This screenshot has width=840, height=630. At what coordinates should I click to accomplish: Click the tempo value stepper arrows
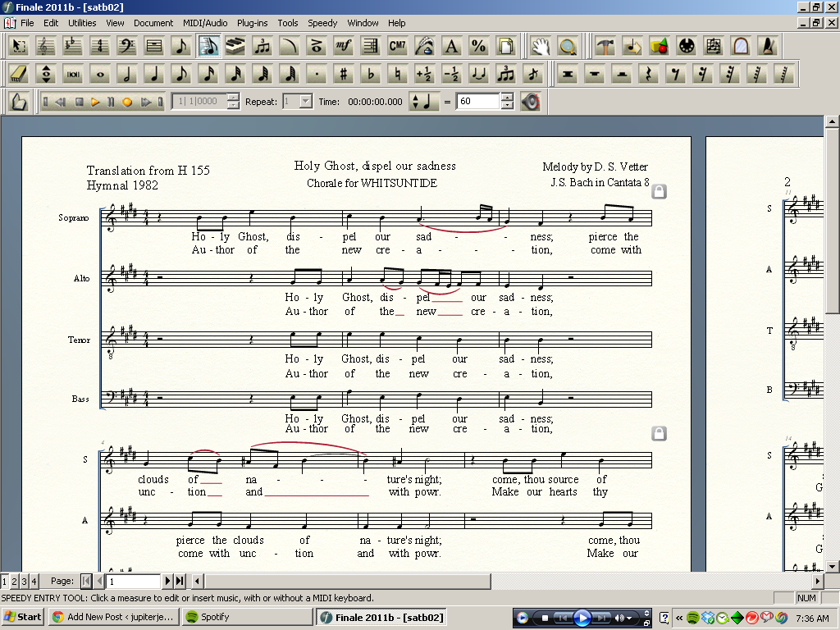pyautogui.click(x=507, y=101)
